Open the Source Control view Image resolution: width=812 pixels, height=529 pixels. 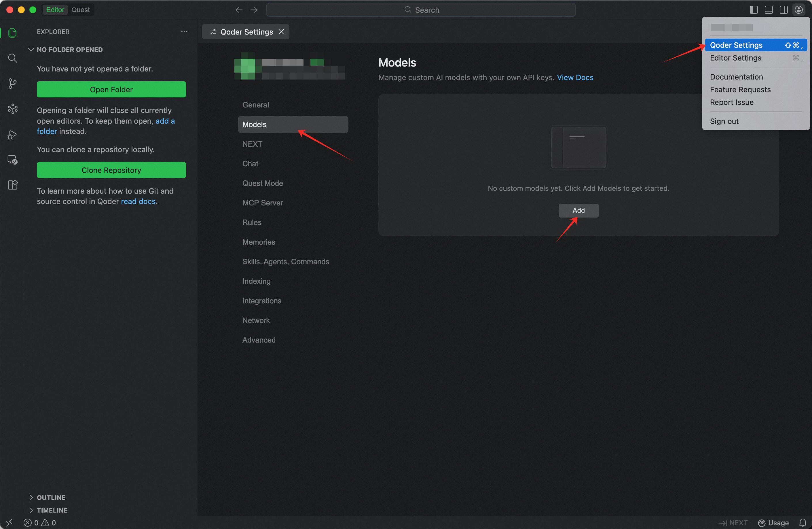[x=13, y=83]
